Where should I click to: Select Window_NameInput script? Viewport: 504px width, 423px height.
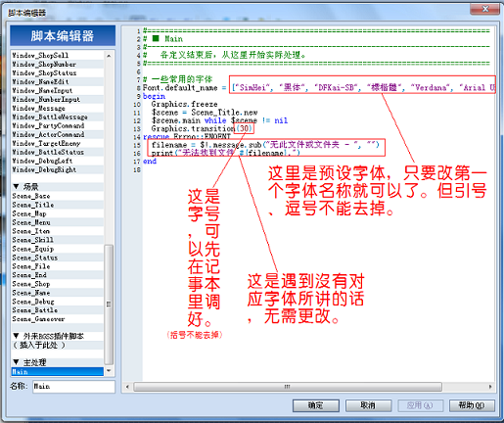click(58, 90)
